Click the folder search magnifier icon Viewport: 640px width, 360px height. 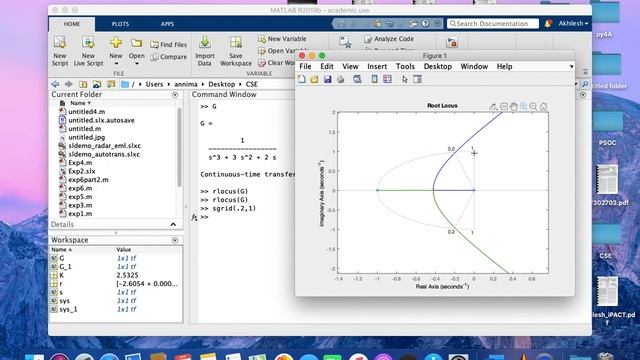585,84
